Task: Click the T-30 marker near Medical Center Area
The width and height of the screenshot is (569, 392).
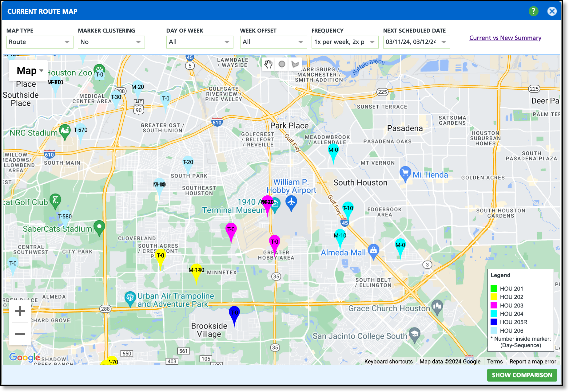Action: coord(116,100)
